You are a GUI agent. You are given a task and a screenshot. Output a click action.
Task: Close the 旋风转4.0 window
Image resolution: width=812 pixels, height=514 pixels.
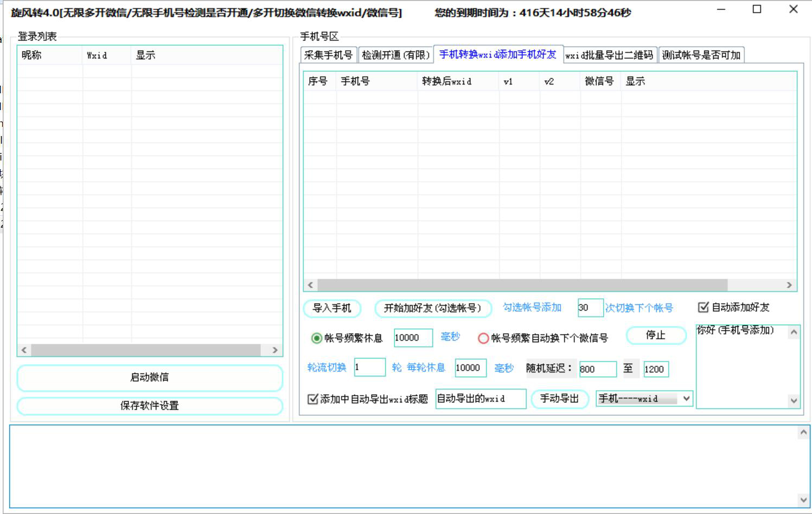(794, 9)
